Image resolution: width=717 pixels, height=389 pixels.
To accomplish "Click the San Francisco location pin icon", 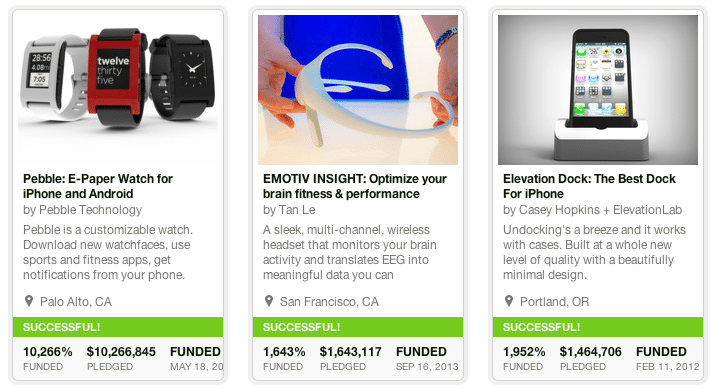I will (x=269, y=301).
